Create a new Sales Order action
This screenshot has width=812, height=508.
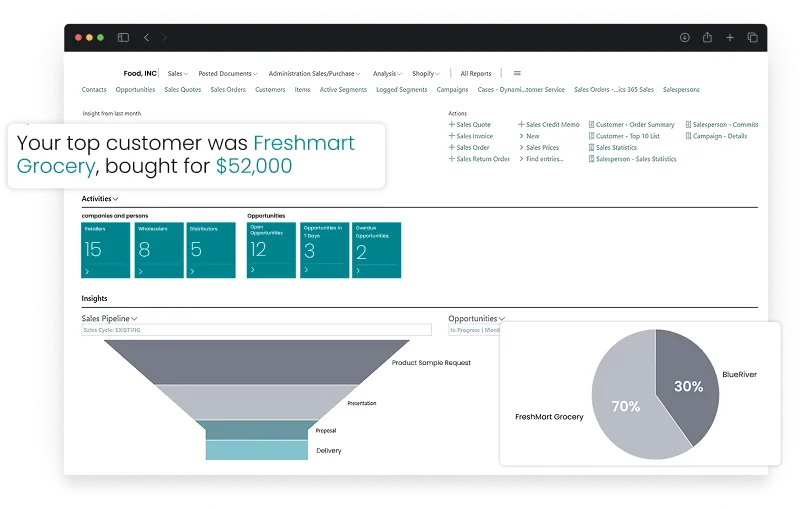tap(469, 147)
